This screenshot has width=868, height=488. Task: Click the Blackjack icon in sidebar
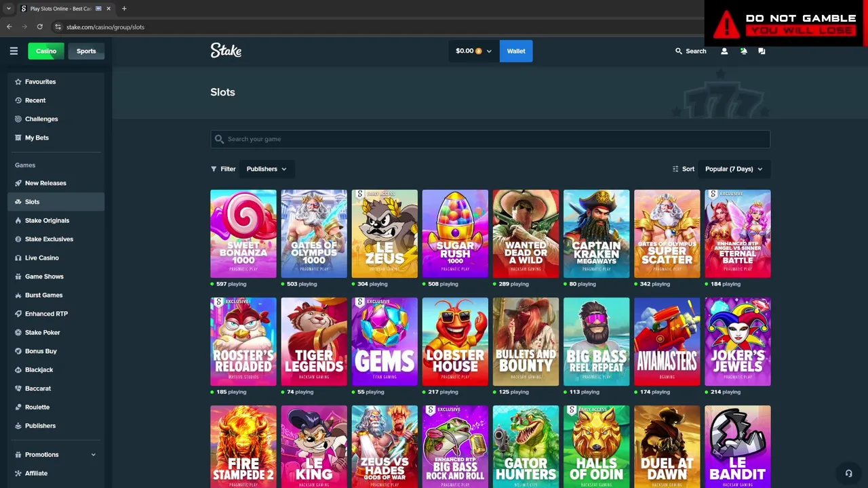18,369
